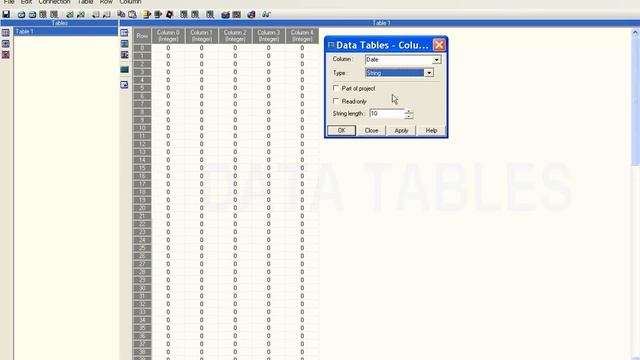The height and width of the screenshot is (360, 640).
Task: Open the Row menu
Action: point(106,2)
